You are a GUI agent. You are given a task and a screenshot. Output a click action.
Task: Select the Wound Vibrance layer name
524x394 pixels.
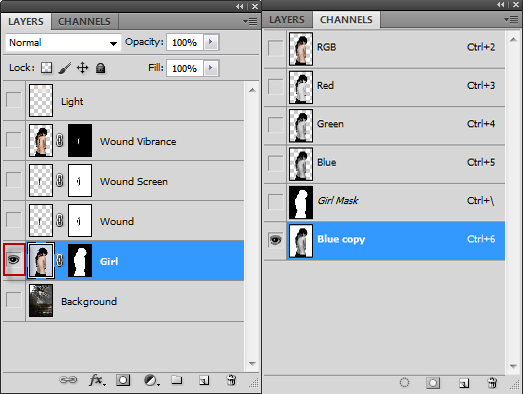[x=138, y=142]
